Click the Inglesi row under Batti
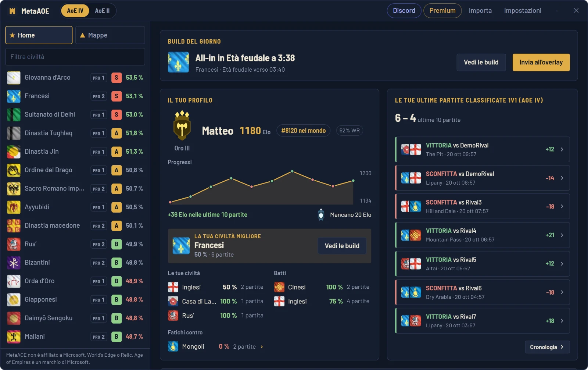 [x=322, y=301]
